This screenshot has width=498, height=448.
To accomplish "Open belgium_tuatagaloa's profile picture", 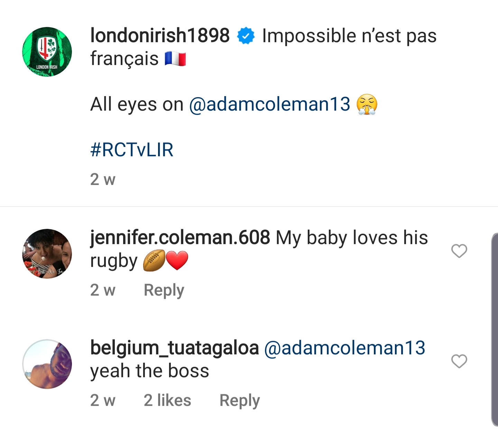I will (x=47, y=364).
